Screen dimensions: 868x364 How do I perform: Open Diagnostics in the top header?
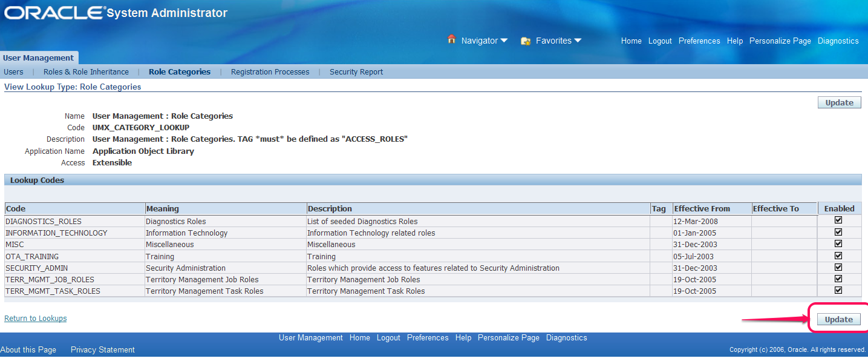pyautogui.click(x=838, y=41)
